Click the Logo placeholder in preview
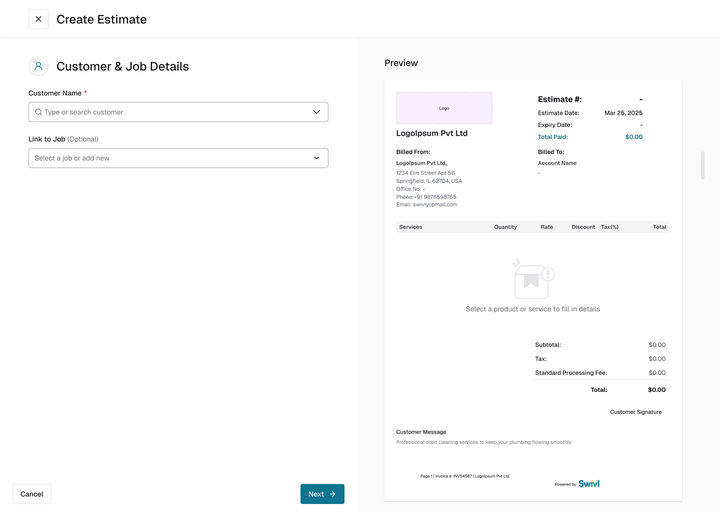The height and width of the screenshot is (512, 720). click(444, 108)
